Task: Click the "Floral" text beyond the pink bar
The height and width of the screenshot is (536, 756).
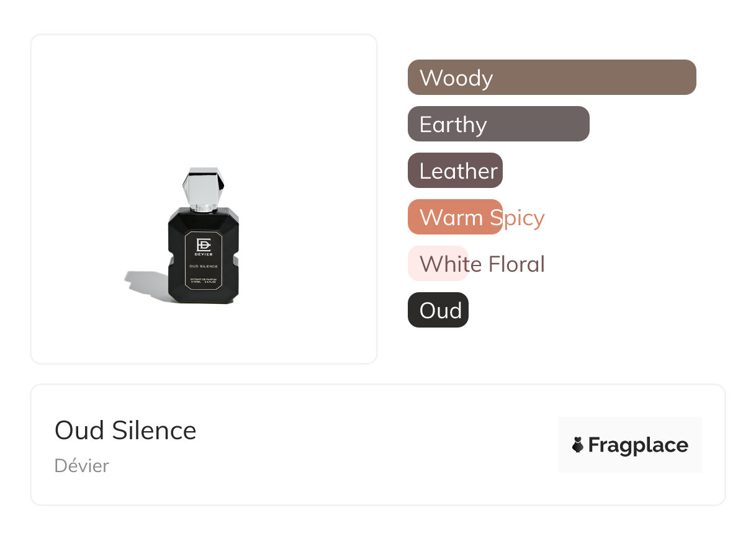Action: pos(516,264)
